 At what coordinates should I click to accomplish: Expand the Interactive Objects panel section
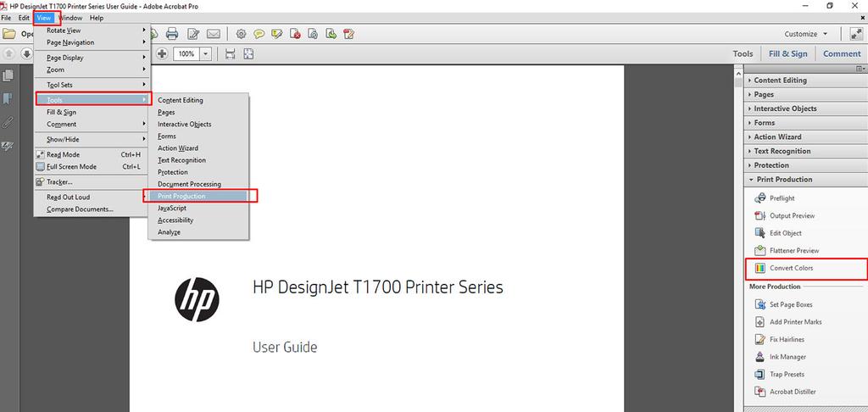805,109
